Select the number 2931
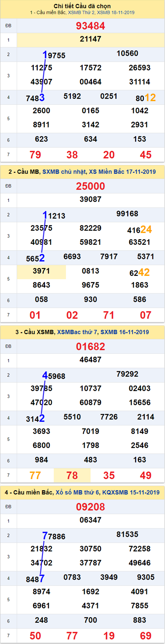The width and height of the screenshot is (165, 644). 140,125
